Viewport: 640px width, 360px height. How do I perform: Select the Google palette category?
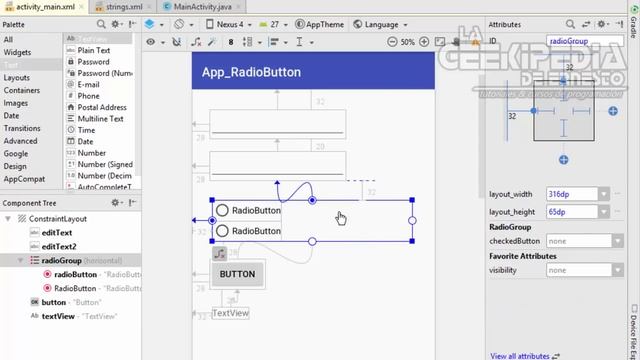(16, 153)
